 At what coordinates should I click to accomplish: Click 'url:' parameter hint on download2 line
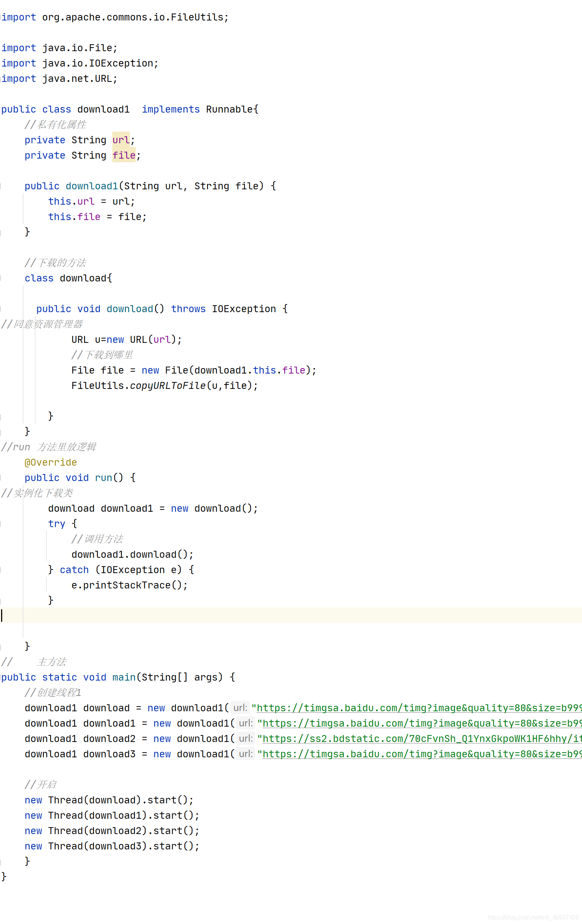[246, 739]
